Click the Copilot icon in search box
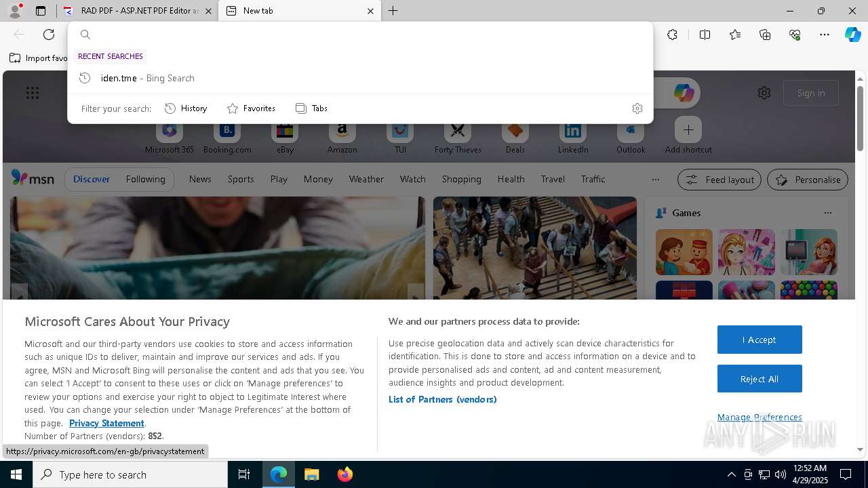The image size is (868, 488). tap(684, 93)
